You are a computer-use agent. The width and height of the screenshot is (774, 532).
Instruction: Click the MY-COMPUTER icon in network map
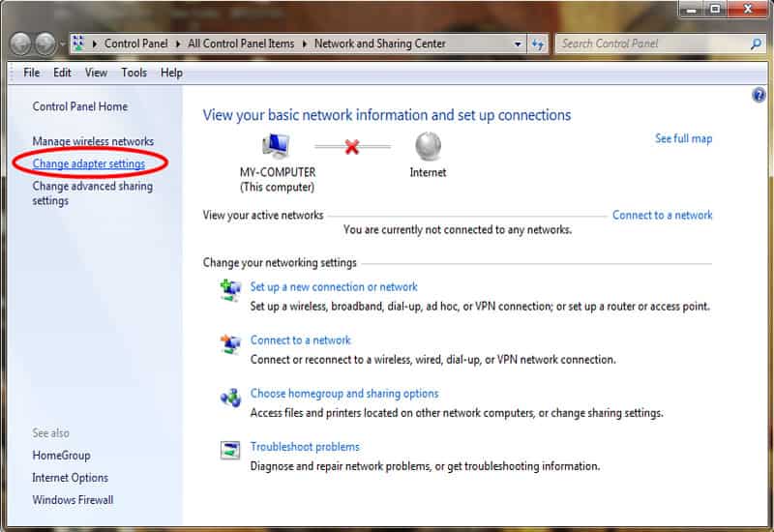(x=277, y=146)
